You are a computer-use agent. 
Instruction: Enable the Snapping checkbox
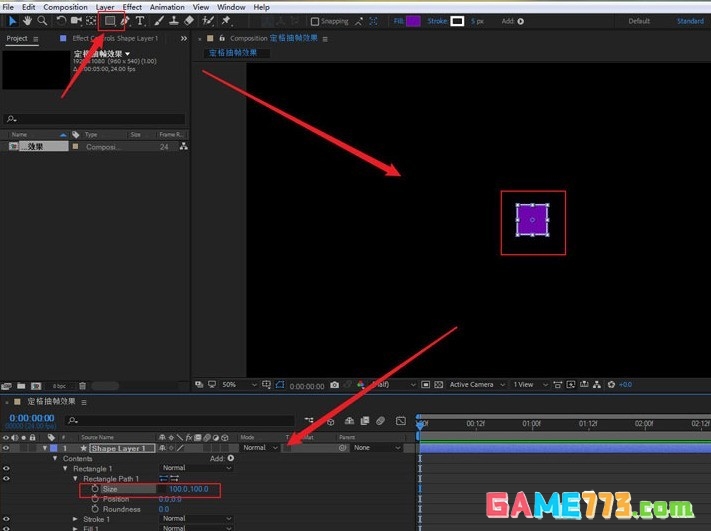point(315,21)
